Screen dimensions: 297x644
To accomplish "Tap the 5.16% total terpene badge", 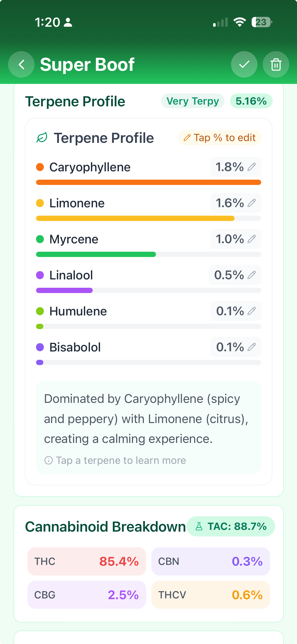I will click(x=251, y=101).
